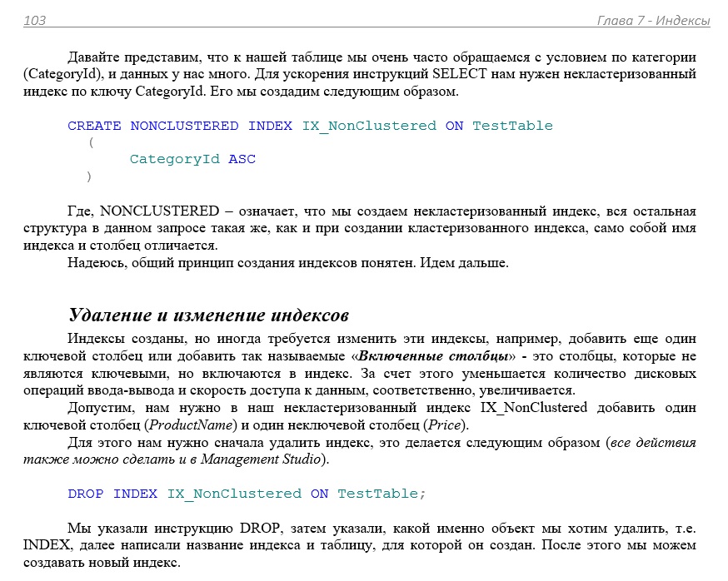Click the page number 103 in header
This screenshot has width=728, height=581.
[x=35, y=21]
